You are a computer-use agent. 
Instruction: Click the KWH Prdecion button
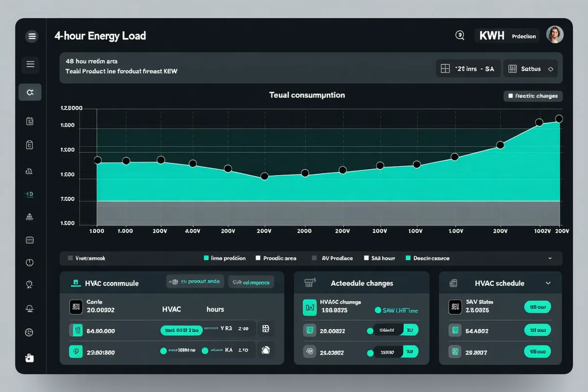tap(507, 36)
